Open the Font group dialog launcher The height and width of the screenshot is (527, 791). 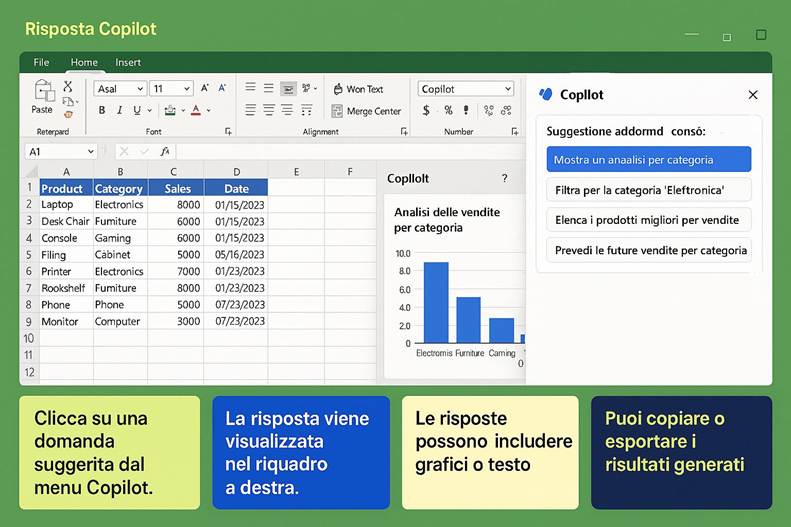point(228,132)
